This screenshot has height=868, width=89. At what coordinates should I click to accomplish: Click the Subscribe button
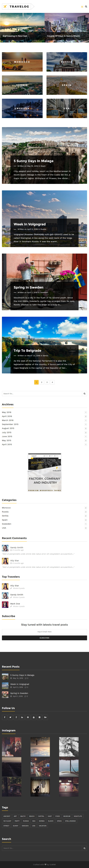(x=44, y=638)
